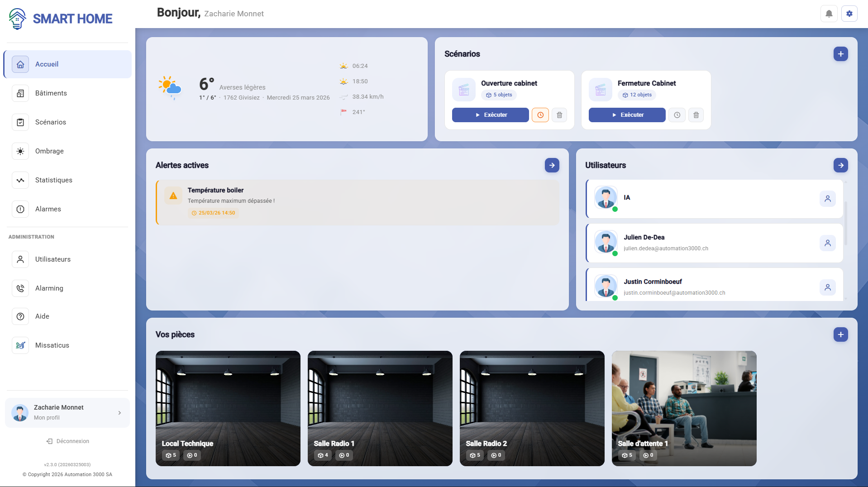The height and width of the screenshot is (487, 868).
Task: Open notifications via the bell icon
Action: 829,14
